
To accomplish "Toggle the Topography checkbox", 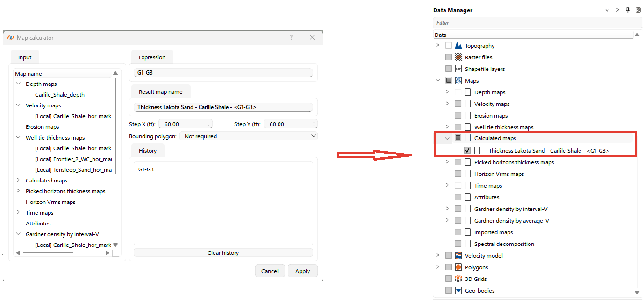I will point(449,46).
